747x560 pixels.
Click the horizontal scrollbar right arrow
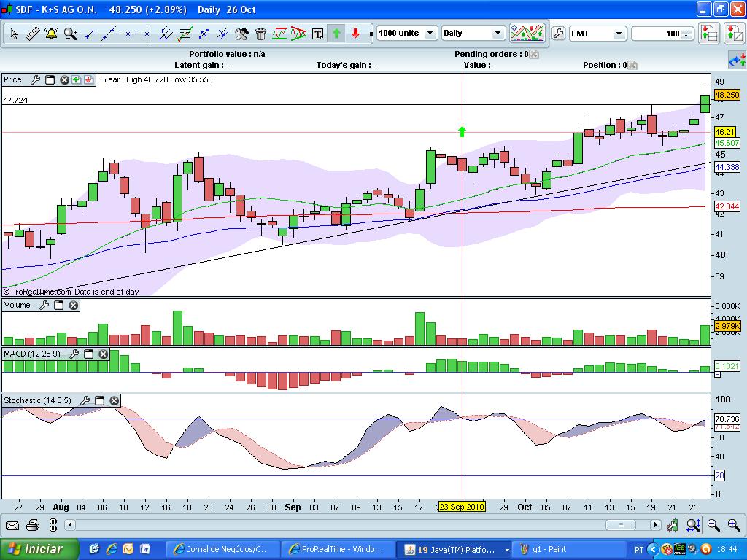tap(656, 525)
